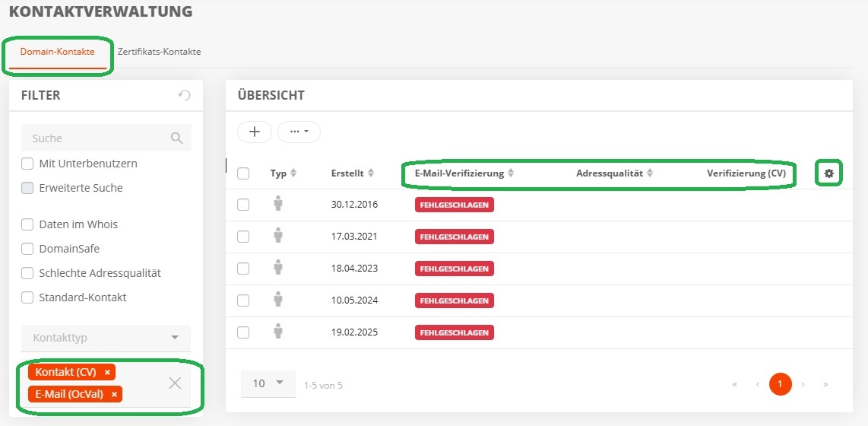The image size is (868, 426).
Task: Go to previous page arrow
Action: point(757,384)
